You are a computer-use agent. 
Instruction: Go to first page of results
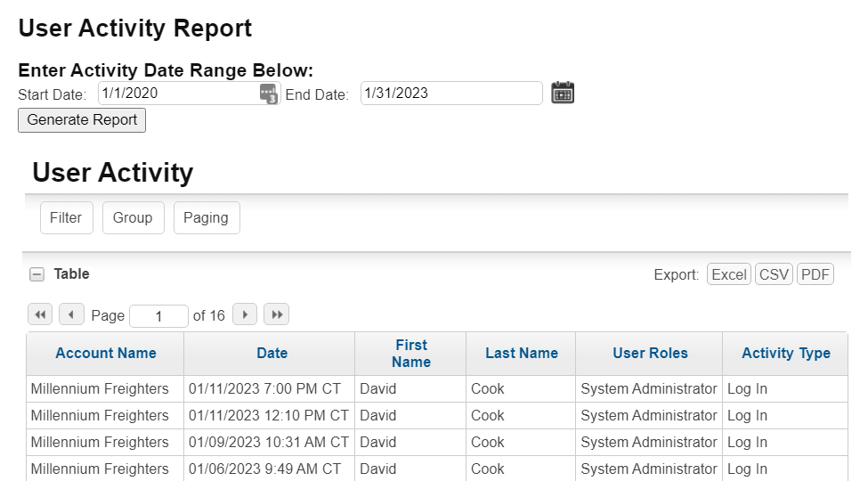click(40, 314)
